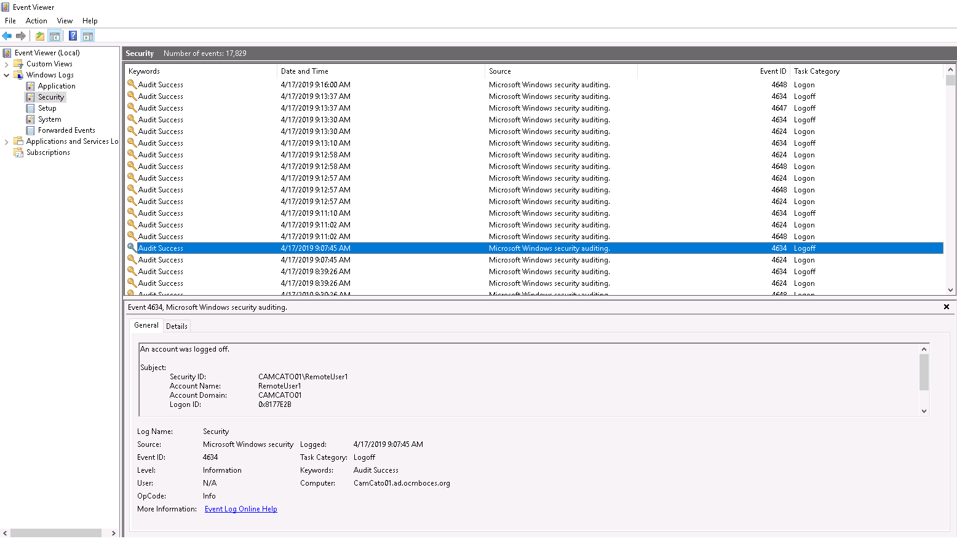This screenshot has height=560, width=957.
Task: Toggle the Show/Hide Action Pane toolbar icon
Action: pos(88,36)
